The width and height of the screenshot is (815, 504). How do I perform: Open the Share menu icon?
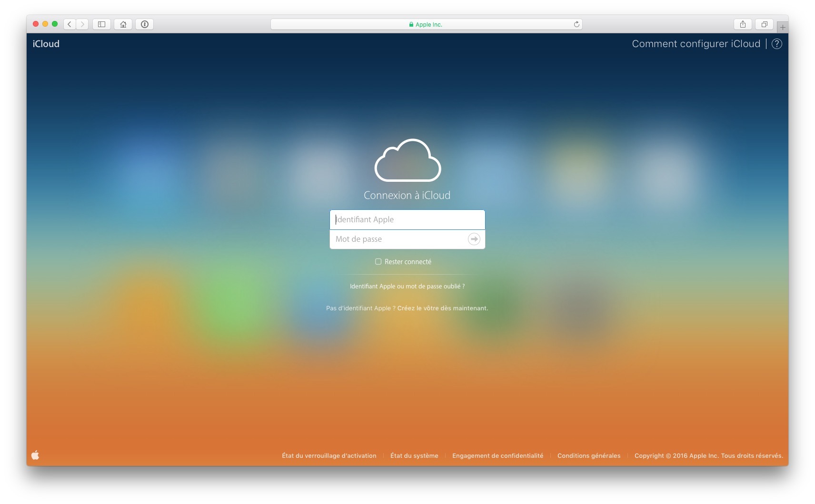[743, 24]
